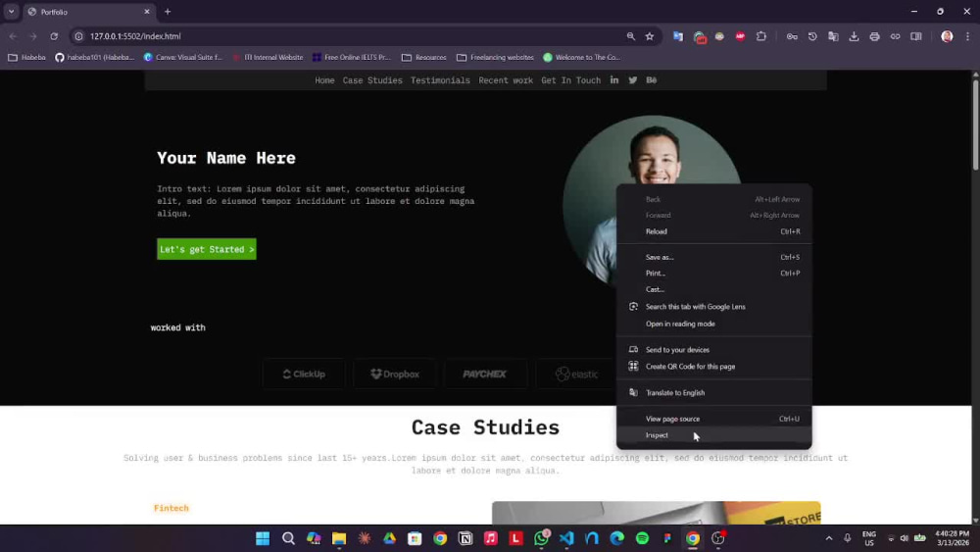Reload the page using toolbar reload icon
The width and height of the screenshot is (980, 552).
point(54,36)
